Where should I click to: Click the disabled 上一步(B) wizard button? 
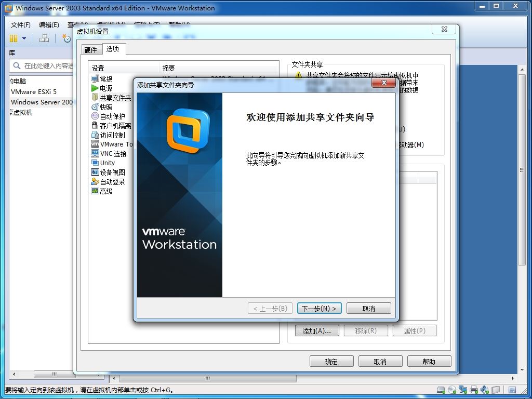click(270, 309)
